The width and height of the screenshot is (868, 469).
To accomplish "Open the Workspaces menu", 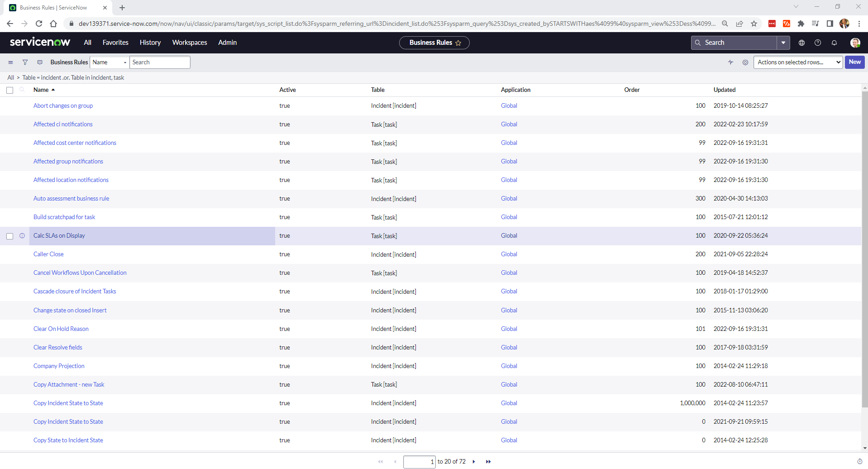I will pos(189,42).
